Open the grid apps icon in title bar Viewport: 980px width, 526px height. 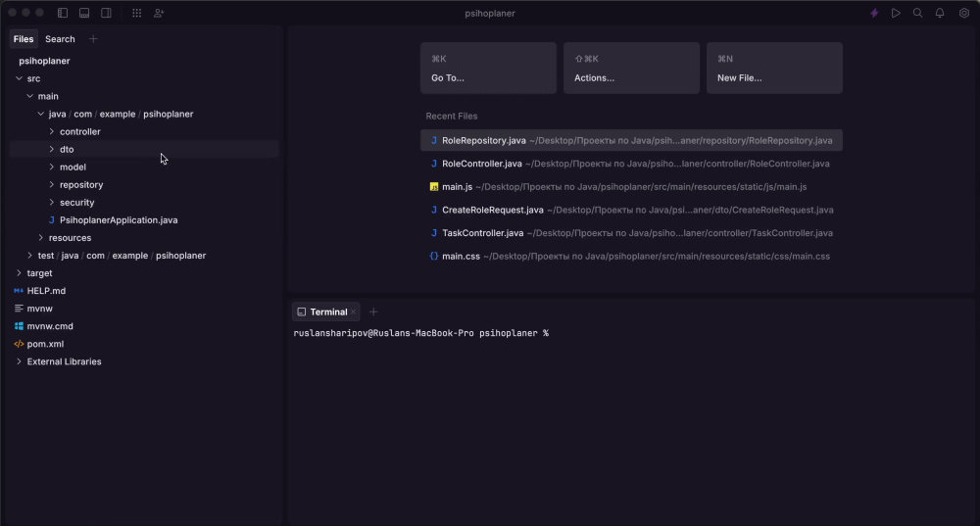click(137, 13)
